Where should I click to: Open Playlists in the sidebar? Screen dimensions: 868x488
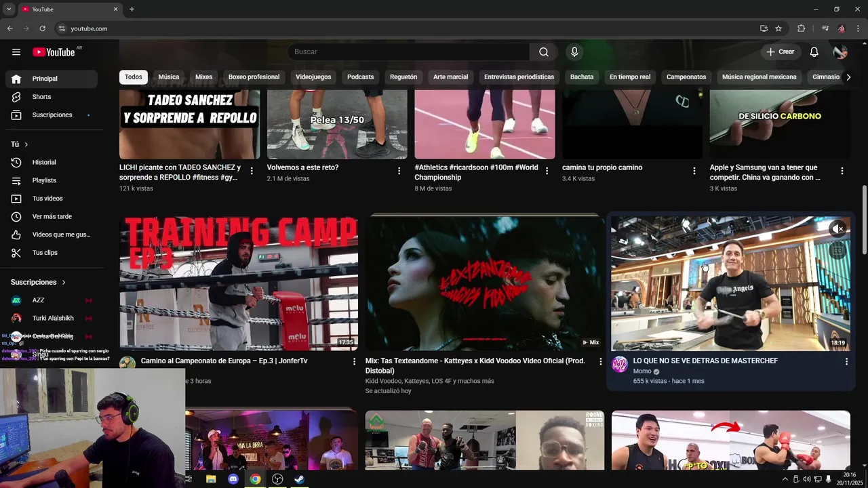tap(52, 181)
